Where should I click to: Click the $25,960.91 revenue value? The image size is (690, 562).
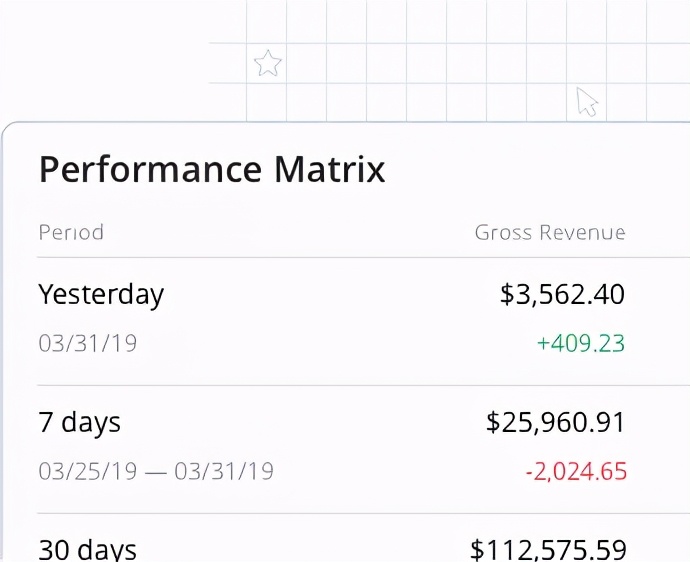click(555, 422)
